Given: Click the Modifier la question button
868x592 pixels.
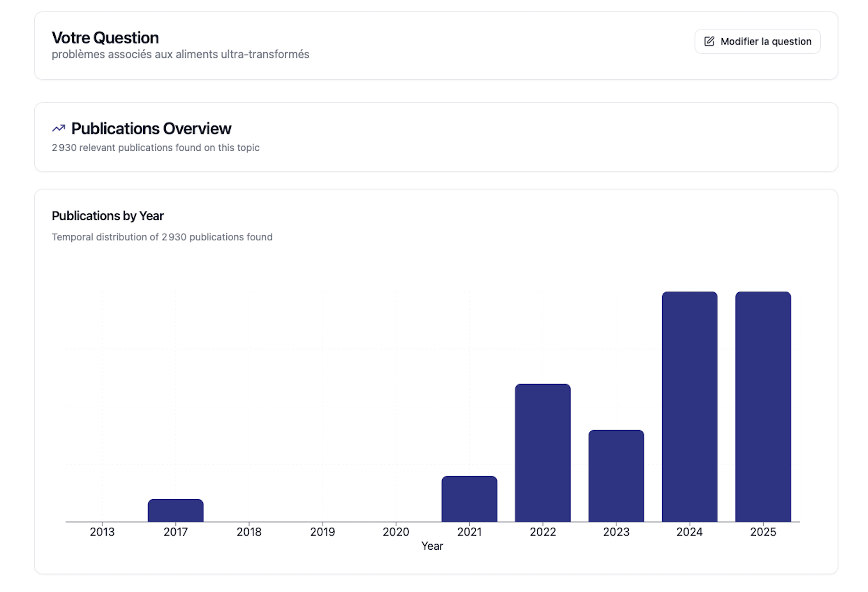Looking at the screenshot, I should click(757, 41).
